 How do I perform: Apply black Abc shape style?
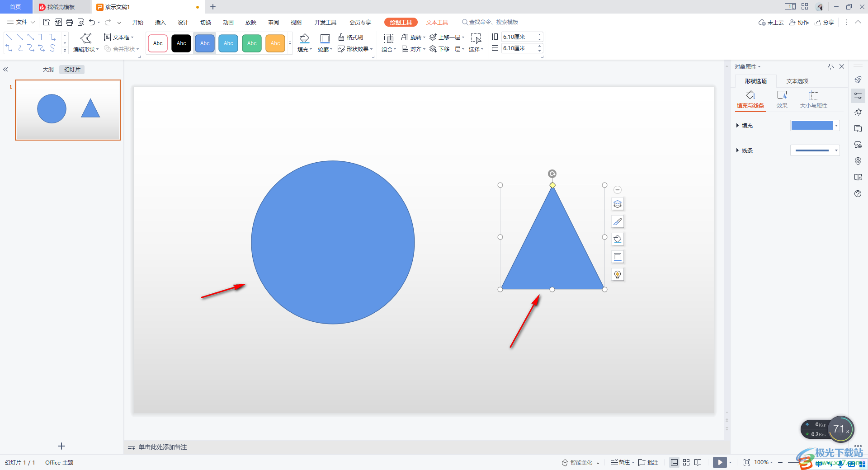click(x=181, y=43)
